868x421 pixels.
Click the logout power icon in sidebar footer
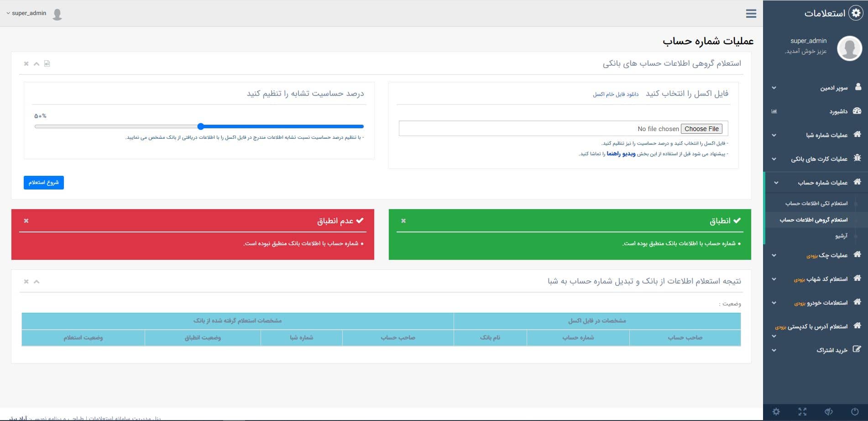(855, 411)
